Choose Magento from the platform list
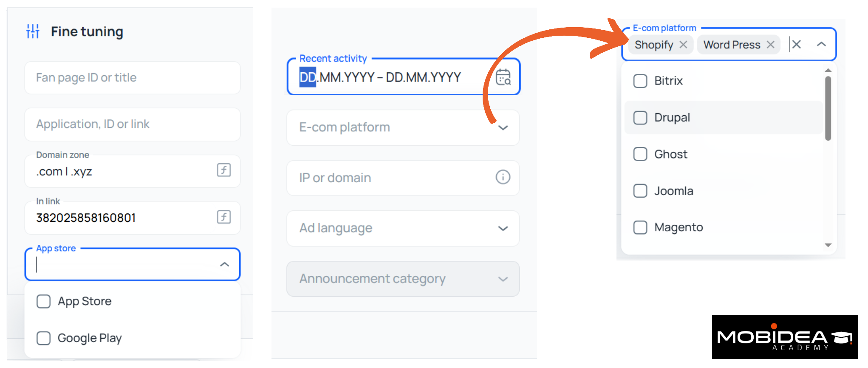This screenshot has height=368, width=868. pyautogui.click(x=640, y=227)
